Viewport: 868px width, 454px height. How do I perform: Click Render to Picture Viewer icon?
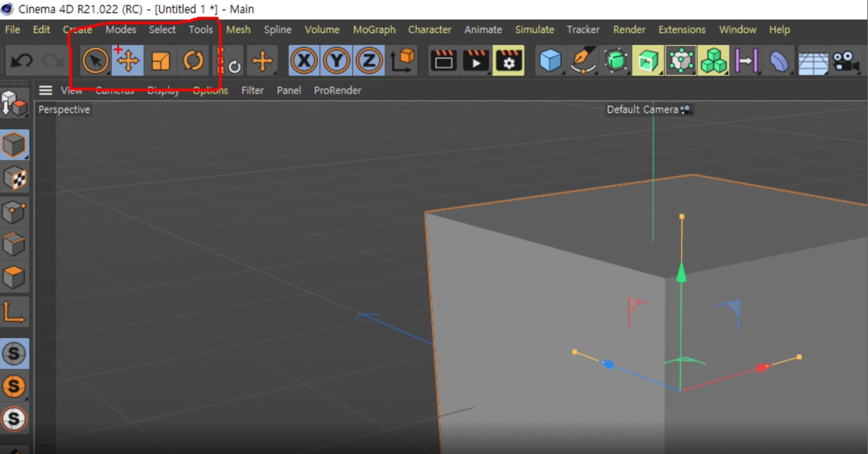(476, 61)
